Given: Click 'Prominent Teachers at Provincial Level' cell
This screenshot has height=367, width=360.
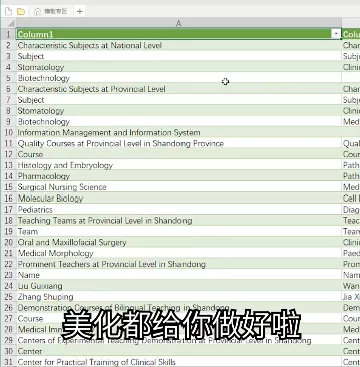Looking at the screenshot, I should pyautogui.click(x=179, y=264).
